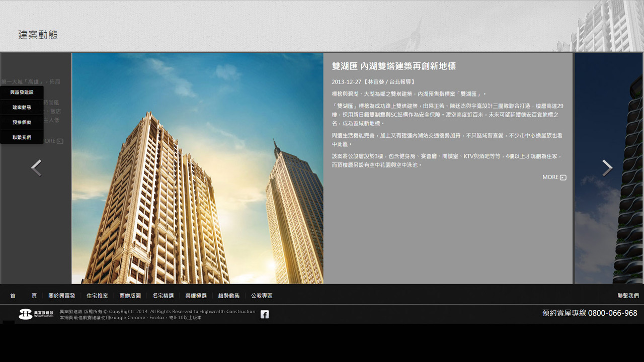Click the next slide building image at right edge
Viewport: 644px width, 362px height.
[608, 168]
